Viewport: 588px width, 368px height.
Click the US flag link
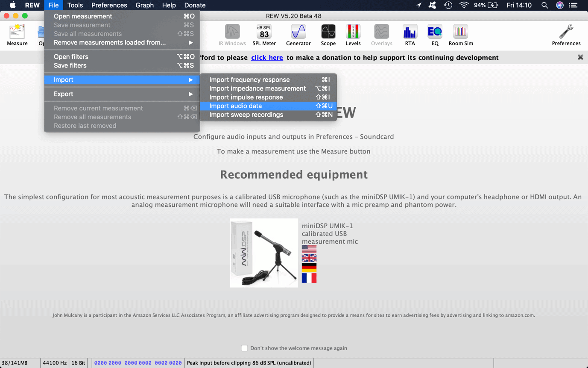pos(309,249)
